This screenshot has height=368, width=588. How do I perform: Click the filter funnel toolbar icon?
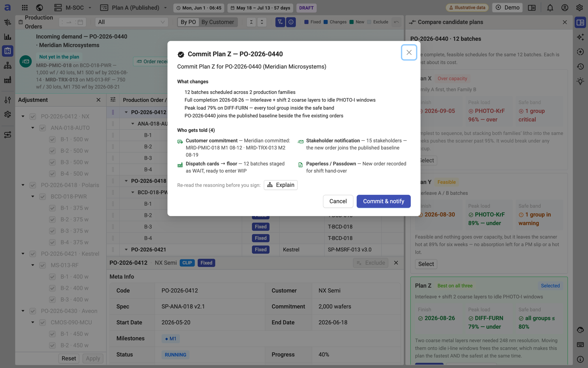pyautogui.click(x=280, y=22)
